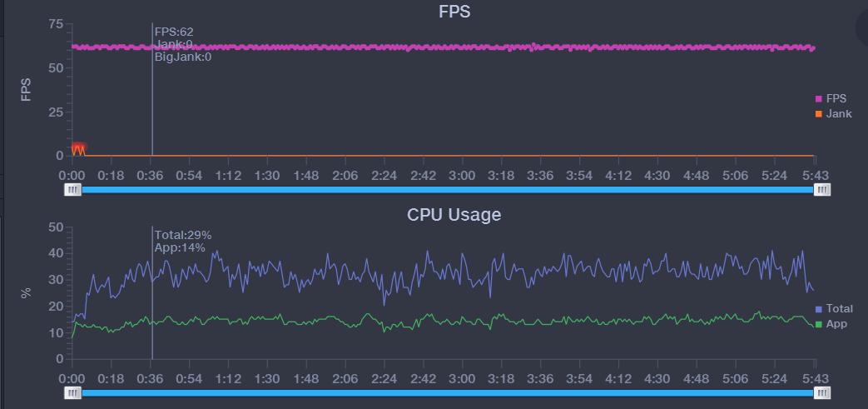Click the left handle of the FPS range slider
This screenshot has width=868, height=409.
(x=73, y=190)
